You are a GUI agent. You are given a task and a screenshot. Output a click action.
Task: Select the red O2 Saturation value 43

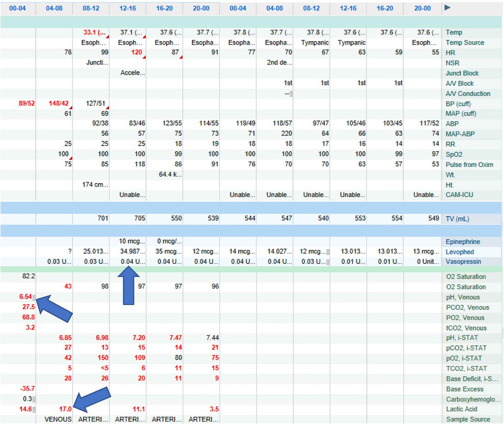click(68, 286)
